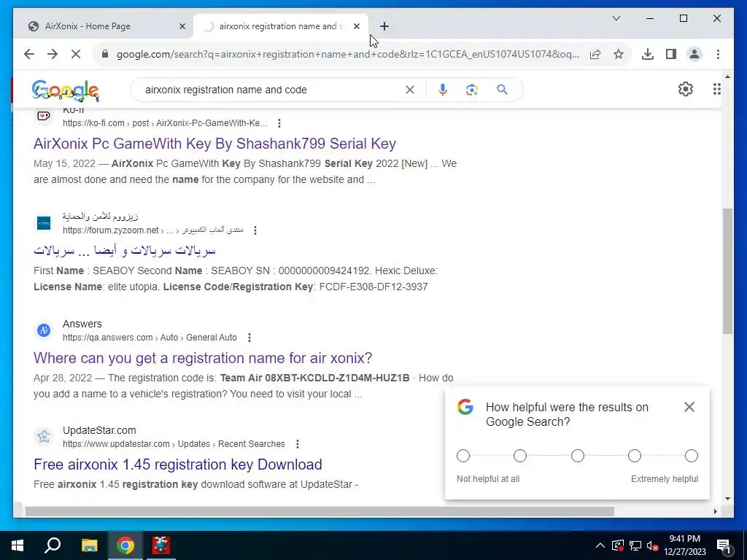Click the scroll-right arrow at the bottom
The height and width of the screenshot is (560, 747).
click(x=715, y=511)
